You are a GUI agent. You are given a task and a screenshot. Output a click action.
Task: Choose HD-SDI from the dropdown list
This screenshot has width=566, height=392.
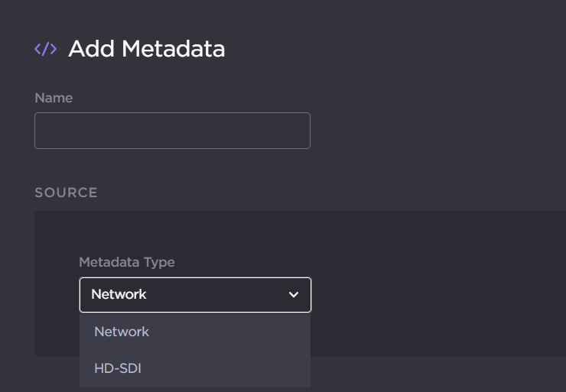point(118,368)
